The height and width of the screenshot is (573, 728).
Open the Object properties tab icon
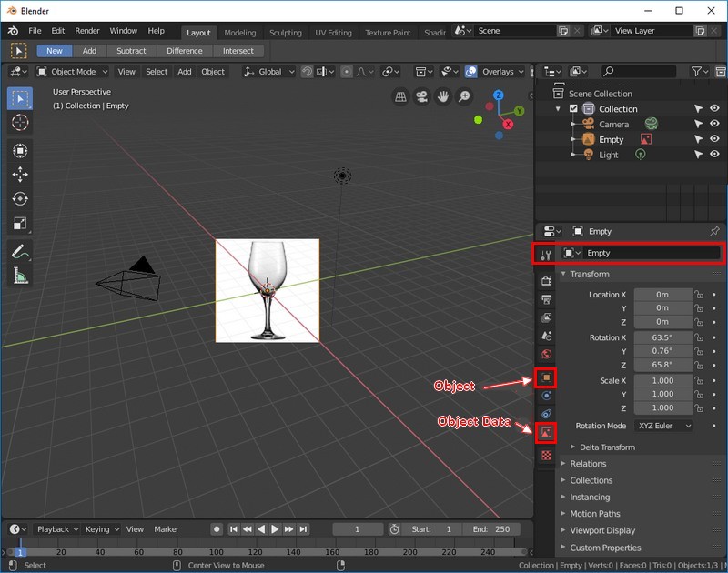pos(546,377)
